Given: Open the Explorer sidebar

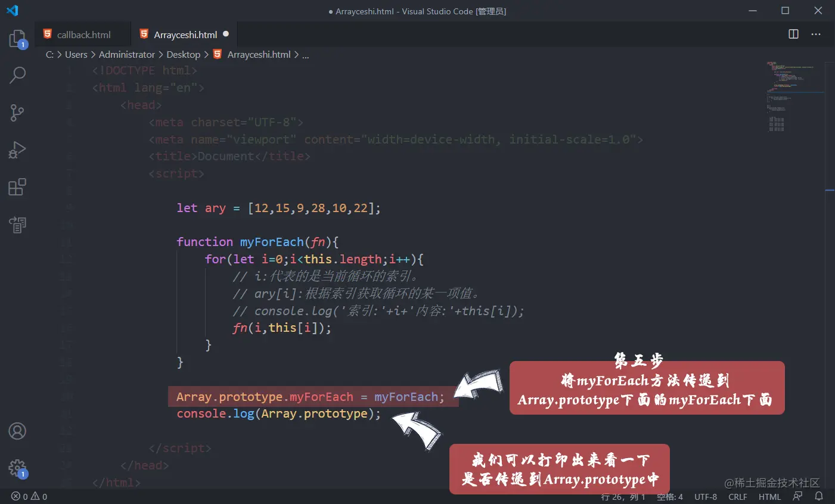Looking at the screenshot, I should coord(17,37).
